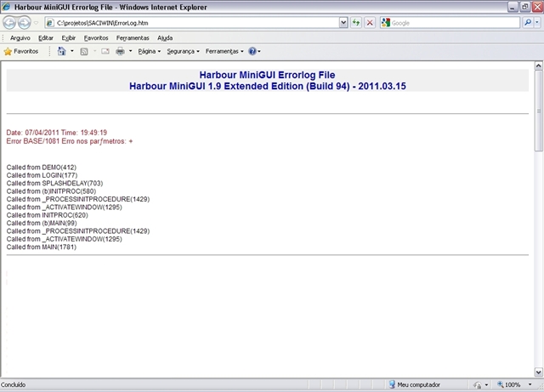Expand the address bar history dropdown
The width and height of the screenshot is (544, 392).
343,23
